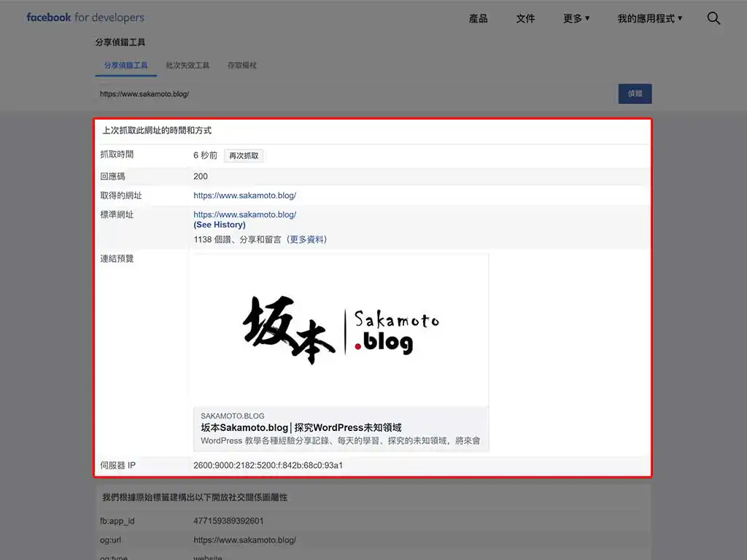The width and height of the screenshot is (747, 560).
Task: Open the link in the 取得的網址 row
Action: pyautogui.click(x=244, y=195)
